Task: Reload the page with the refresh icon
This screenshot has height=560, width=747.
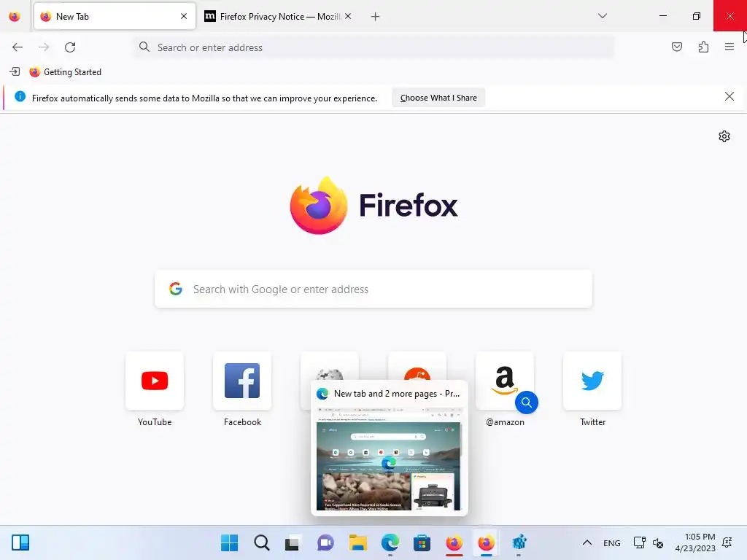Action: (70, 47)
